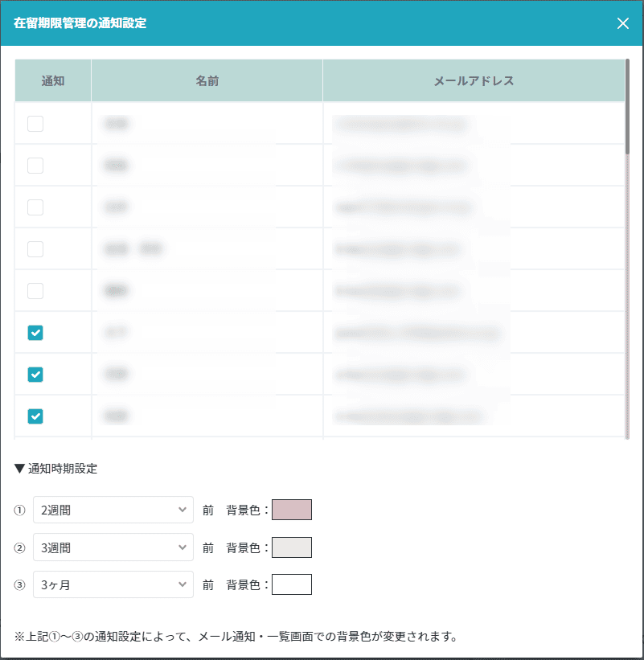Open the ① dropdown showing 2週間
The width and height of the screenshot is (644, 660).
point(113,510)
